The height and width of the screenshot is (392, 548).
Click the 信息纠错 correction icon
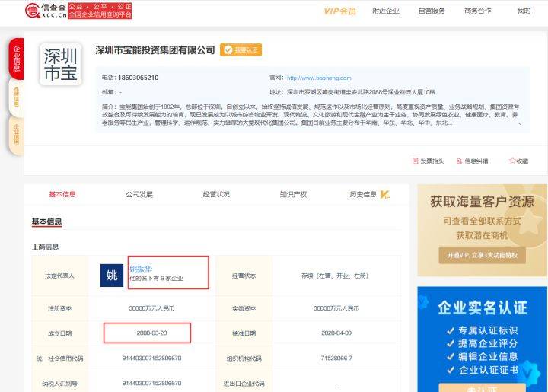tap(459, 161)
